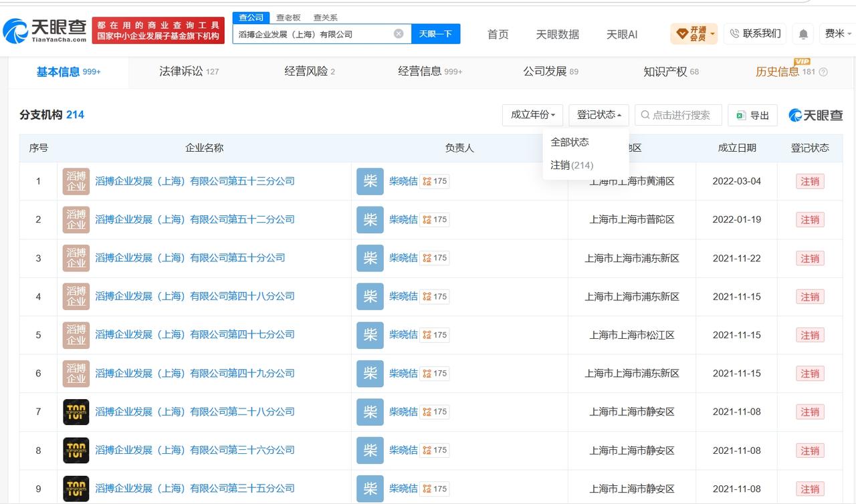Click the 柴 avatar in row 4
Viewport: 856px width, 504px height.
370,296
